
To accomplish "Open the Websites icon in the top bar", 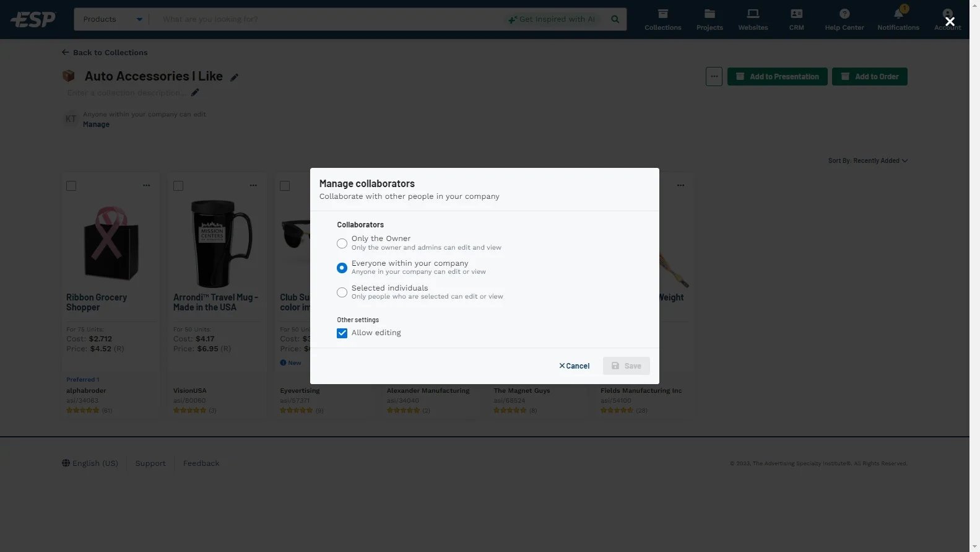I will [753, 19].
